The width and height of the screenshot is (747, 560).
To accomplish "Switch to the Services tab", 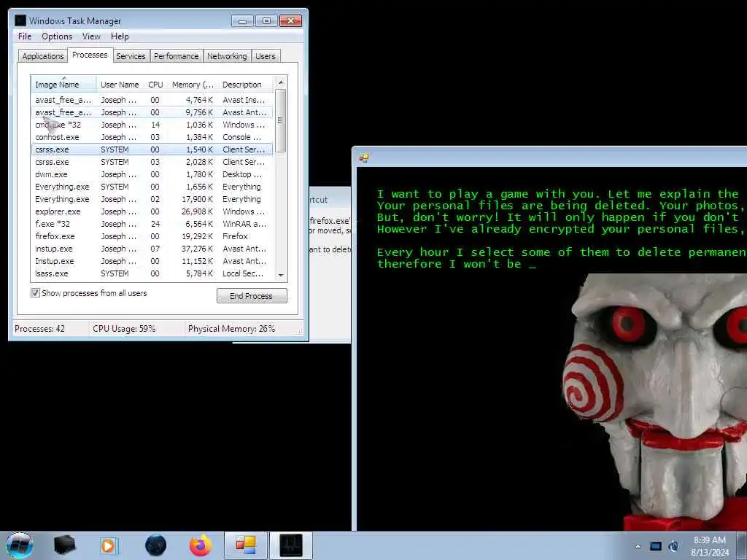I will tap(131, 56).
